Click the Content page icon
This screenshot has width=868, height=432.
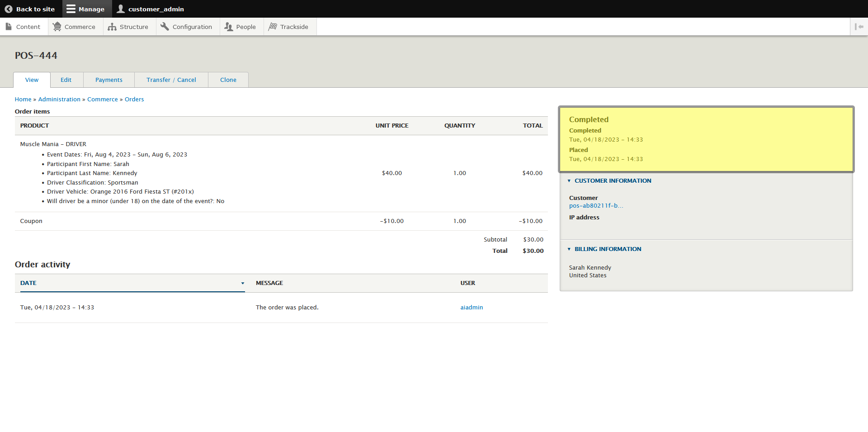pyautogui.click(x=9, y=27)
